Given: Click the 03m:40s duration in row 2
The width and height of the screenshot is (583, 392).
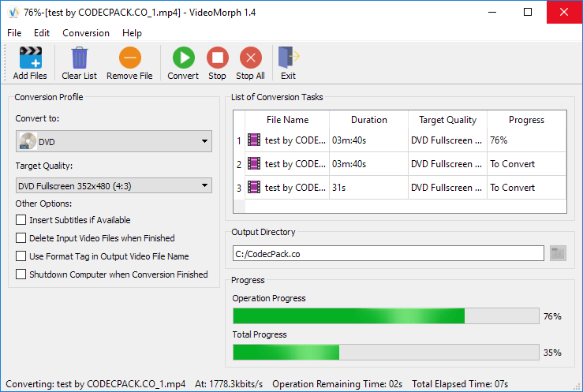Looking at the screenshot, I should point(369,164).
